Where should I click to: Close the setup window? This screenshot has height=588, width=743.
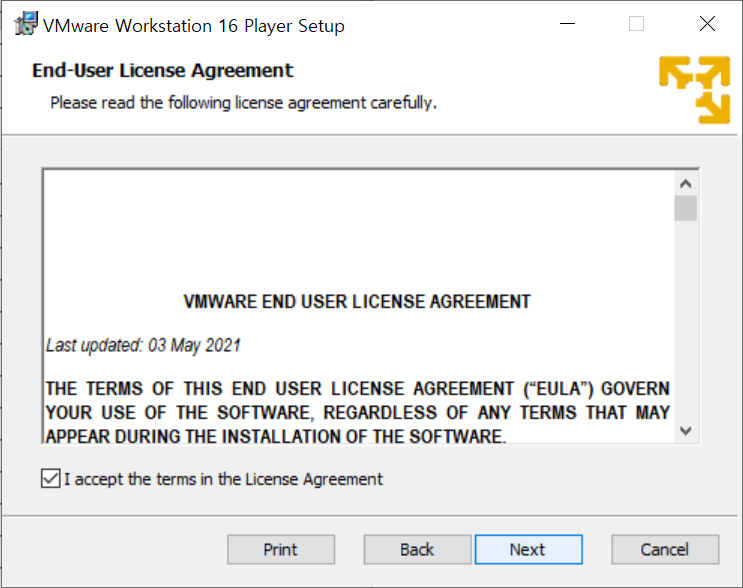[707, 24]
